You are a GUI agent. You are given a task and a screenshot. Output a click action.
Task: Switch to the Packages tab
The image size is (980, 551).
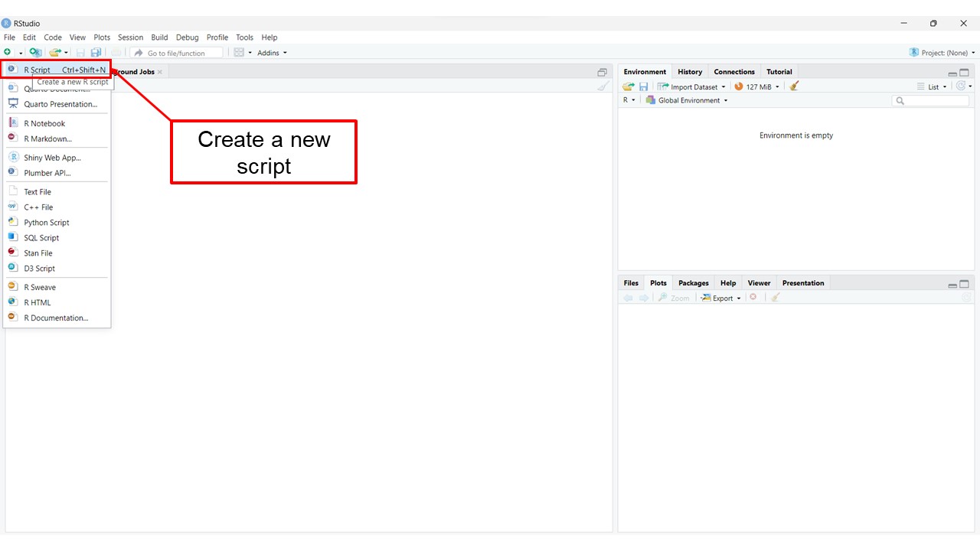(x=694, y=283)
